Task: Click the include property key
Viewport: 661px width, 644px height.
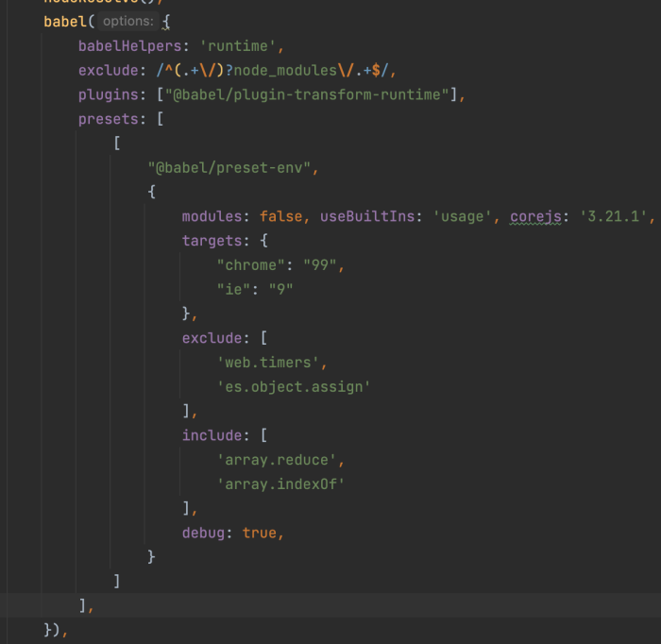Action: (x=212, y=435)
